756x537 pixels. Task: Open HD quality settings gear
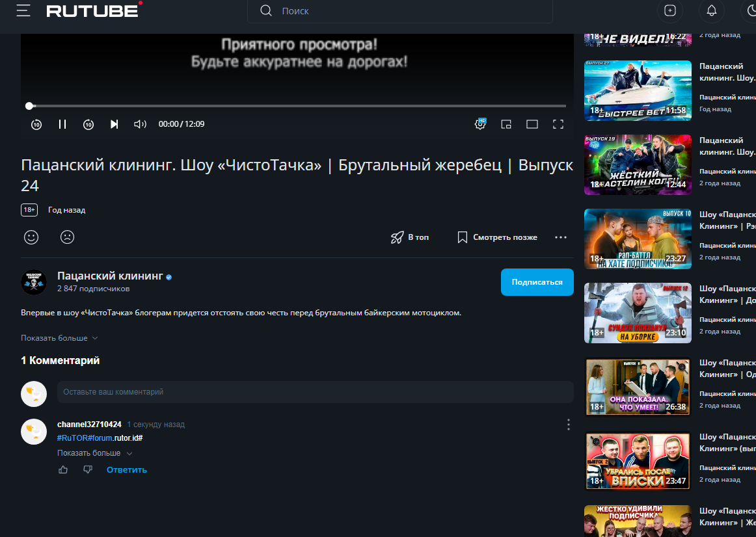(x=480, y=124)
